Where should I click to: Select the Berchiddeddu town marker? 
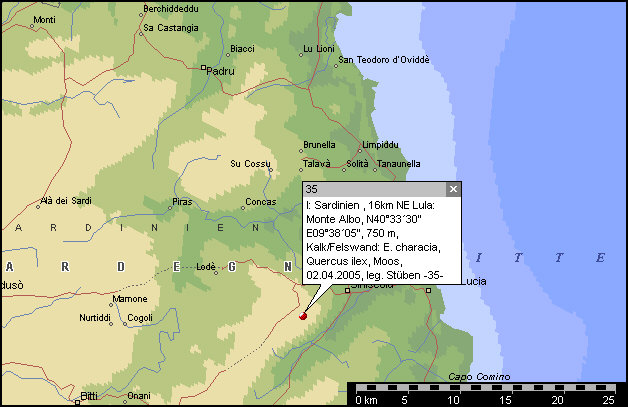click(x=142, y=9)
